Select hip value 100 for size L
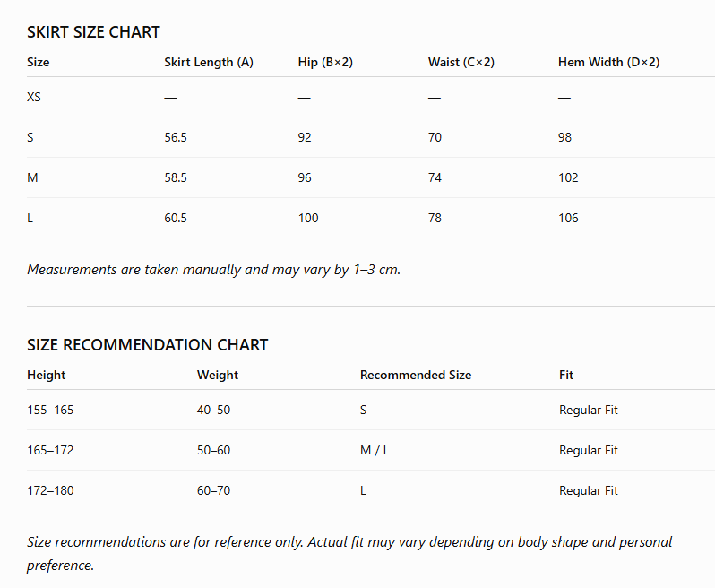Screen dimensions: 715x588 308,218
